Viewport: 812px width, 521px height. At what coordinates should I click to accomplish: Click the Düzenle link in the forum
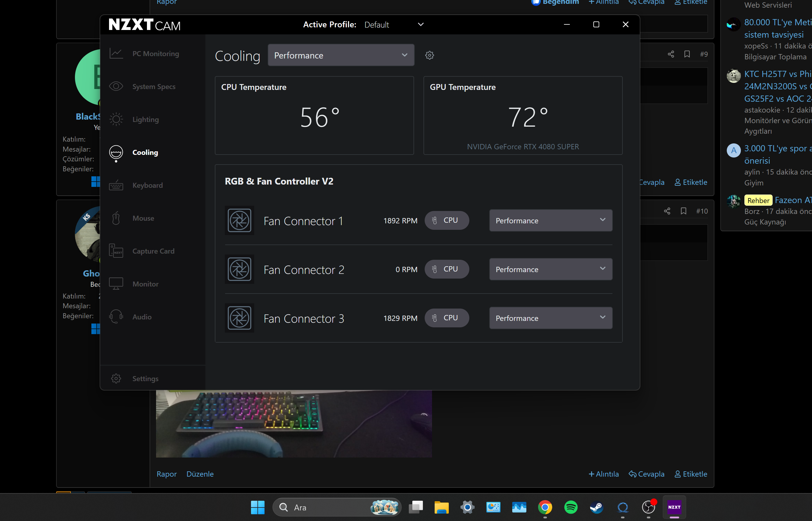click(x=200, y=474)
